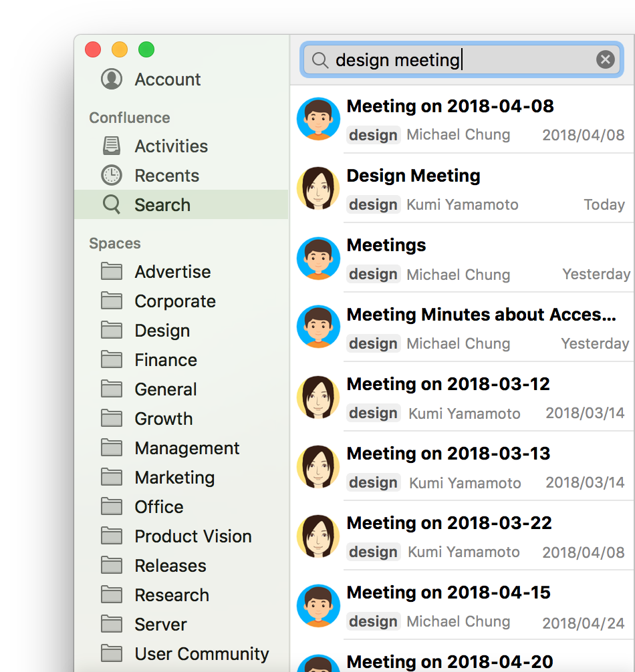Screen dimensions: 635x672
Task: Open Meeting Minutes about Acces... result
Action: tap(481, 315)
